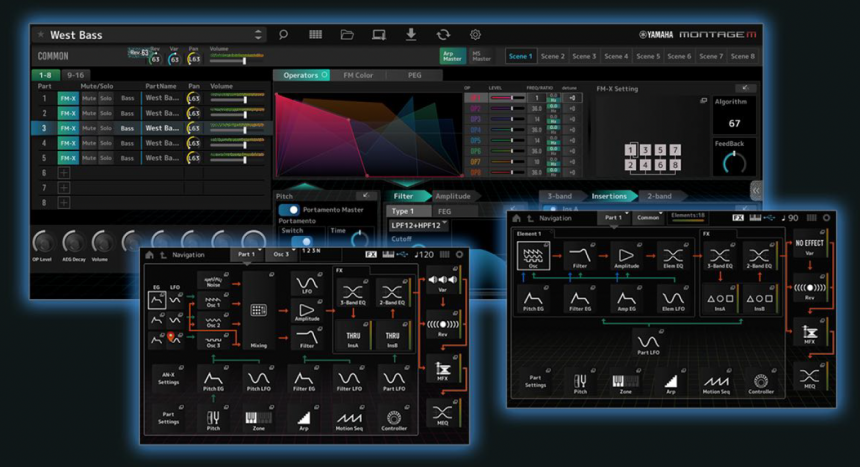Open Part 1 dropdown in Element 1 navigation window
Viewport: 860px width, 467px height.
coord(614,218)
